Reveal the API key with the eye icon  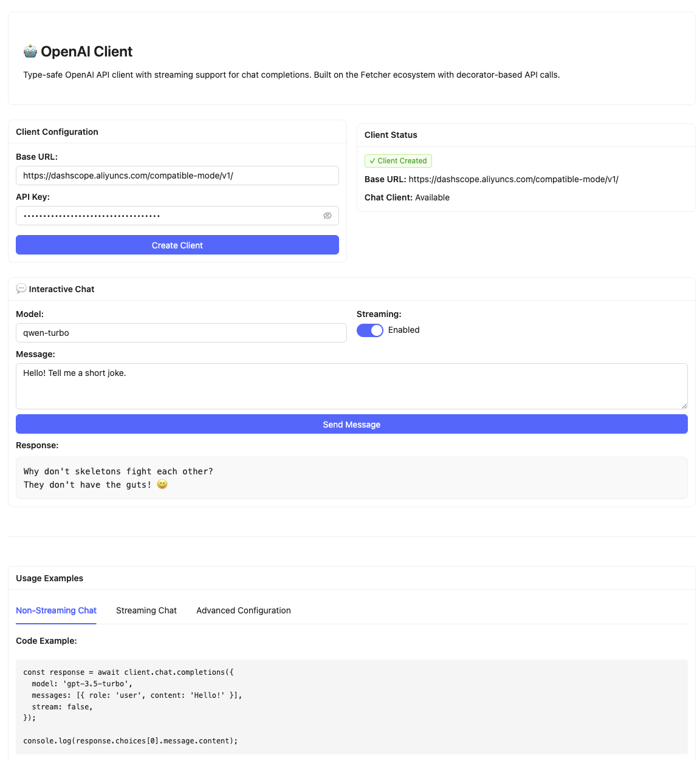[328, 216]
